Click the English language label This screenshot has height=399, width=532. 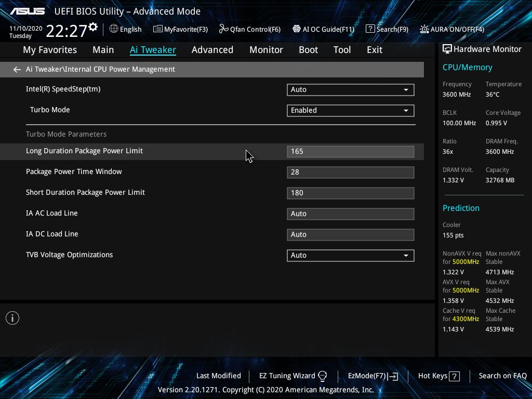click(130, 29)
